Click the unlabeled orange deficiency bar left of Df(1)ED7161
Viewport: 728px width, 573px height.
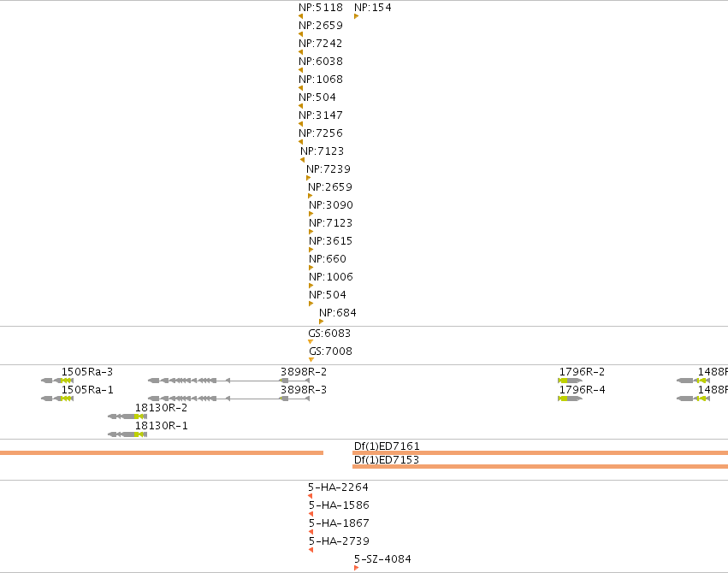tap(162, 452)
